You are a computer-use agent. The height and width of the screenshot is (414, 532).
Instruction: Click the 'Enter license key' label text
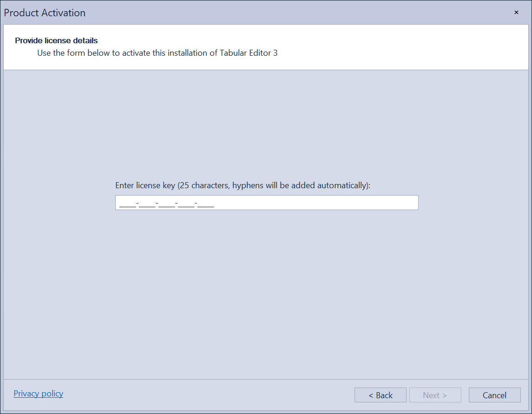coord(243,185)
